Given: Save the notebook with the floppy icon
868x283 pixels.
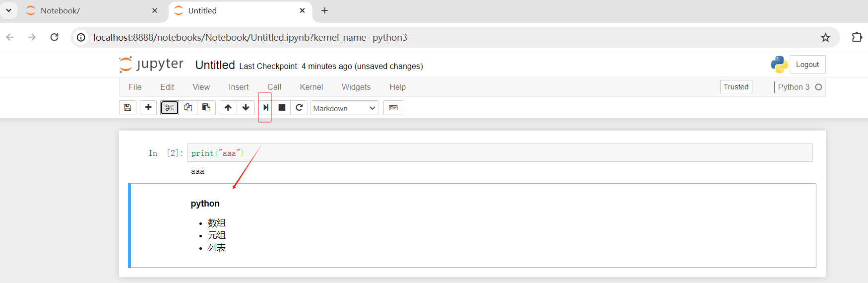Looking at the screenshot, I should (x=127, y=108).
